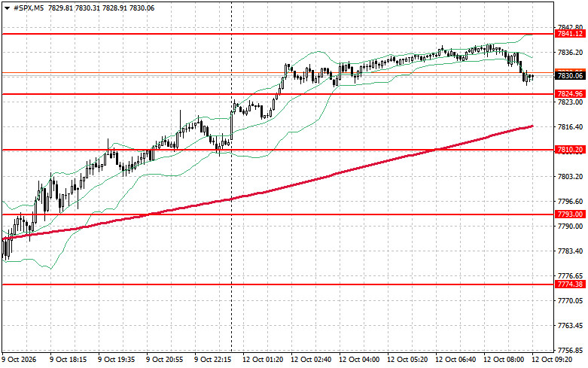This screenshot has width=588, height=368.
Task: Click the 7796.60 price axis value
Action: coord(570,202)
